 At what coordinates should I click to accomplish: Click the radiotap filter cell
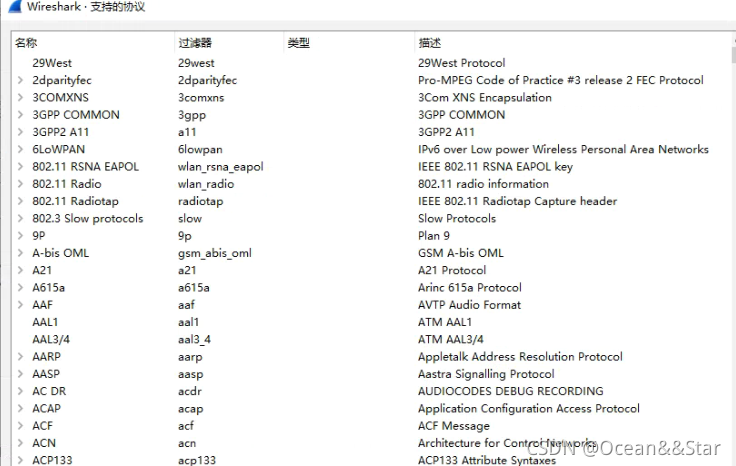click(200, 201)
